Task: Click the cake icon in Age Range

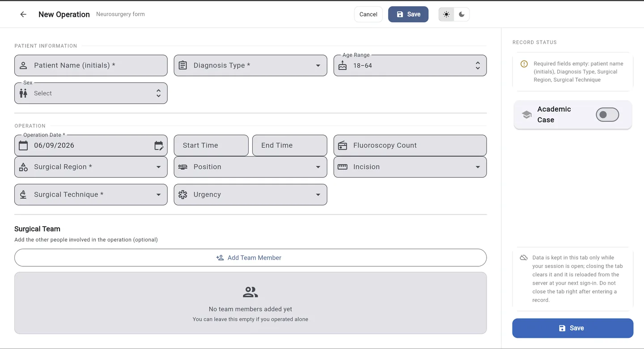Action: [x=343, y=66]
